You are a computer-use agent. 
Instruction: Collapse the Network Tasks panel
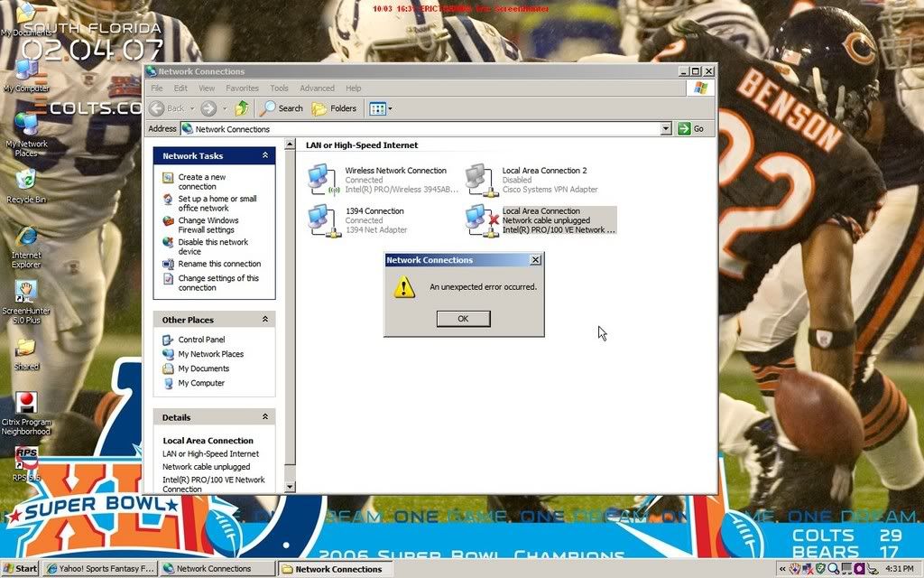pyautogui.click(x=265, y=155)
